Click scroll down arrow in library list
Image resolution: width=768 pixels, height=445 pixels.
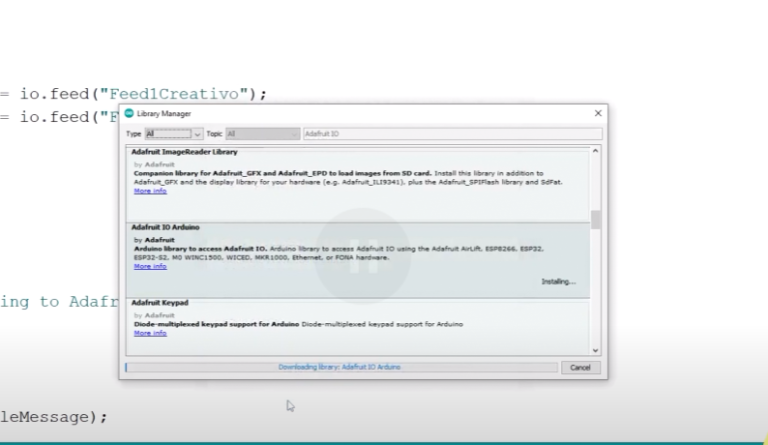596,350
